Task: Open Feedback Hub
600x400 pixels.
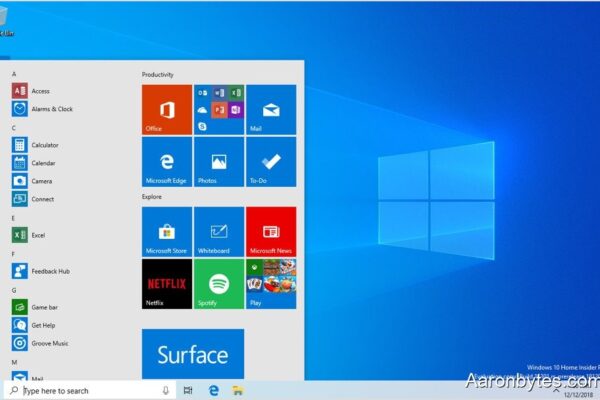Action: coord(49,271)
